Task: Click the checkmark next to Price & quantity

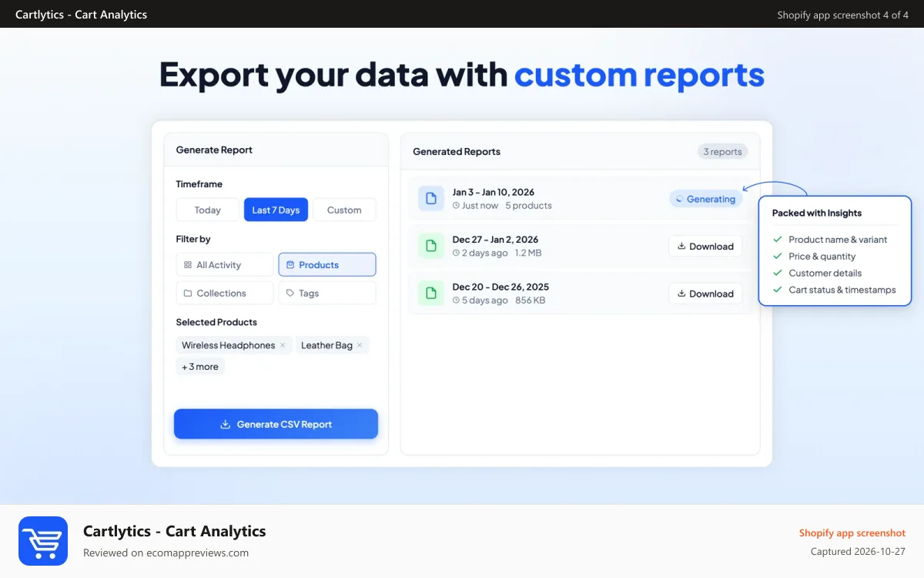Action: point(778,257)
